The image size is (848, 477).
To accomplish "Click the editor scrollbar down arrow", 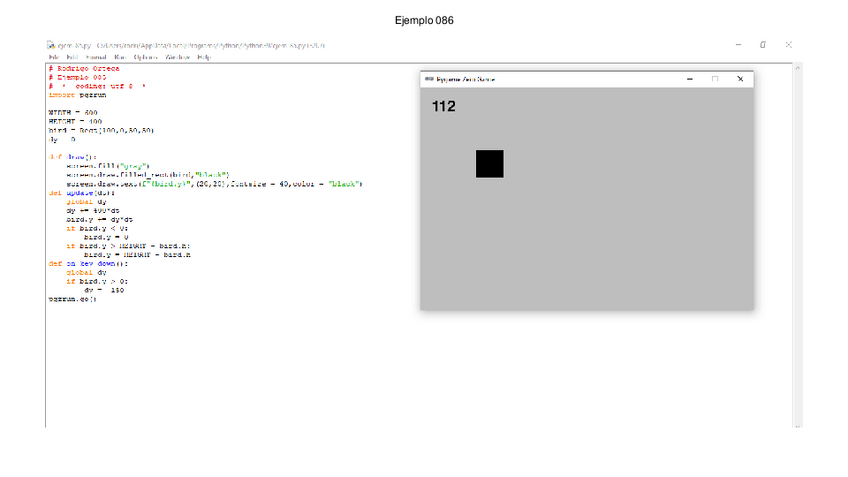I will tap(798, 425).
